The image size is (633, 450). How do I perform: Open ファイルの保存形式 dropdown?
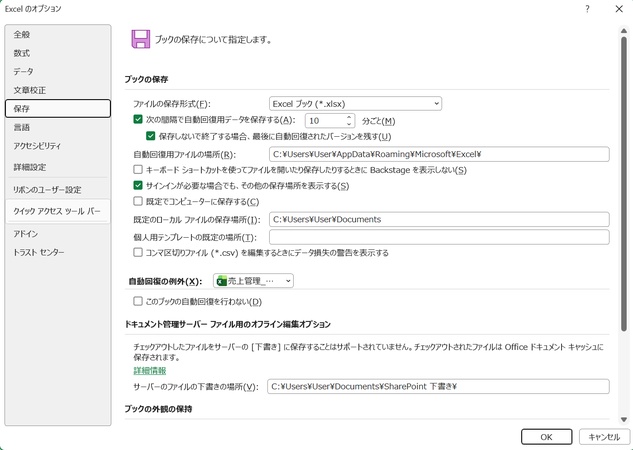pyautogui.click(x=355, y=104)
